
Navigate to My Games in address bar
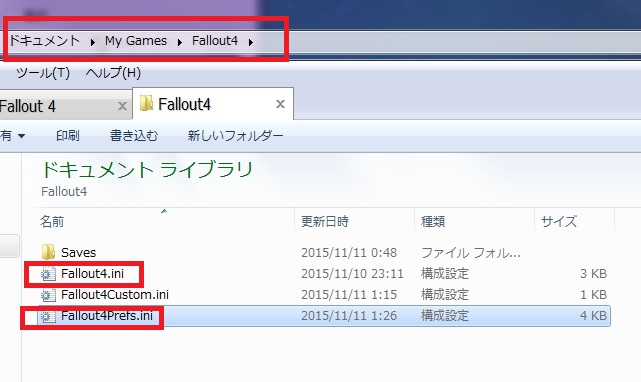pyautogui.click(x=136, y=41)
